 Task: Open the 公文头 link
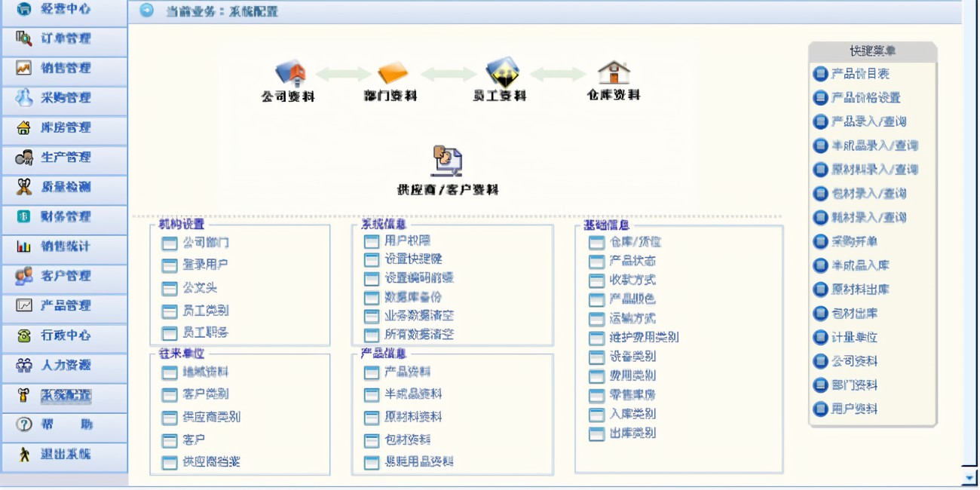pos(200,288)
